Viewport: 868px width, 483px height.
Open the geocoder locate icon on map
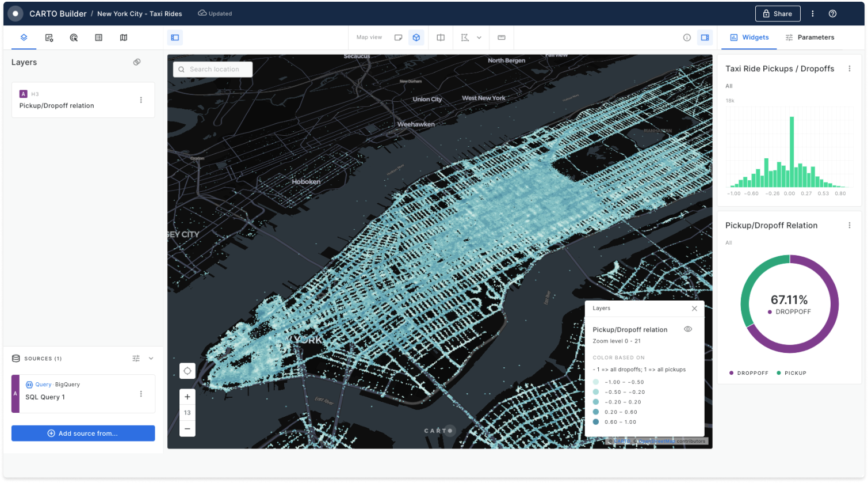point(187,371)
